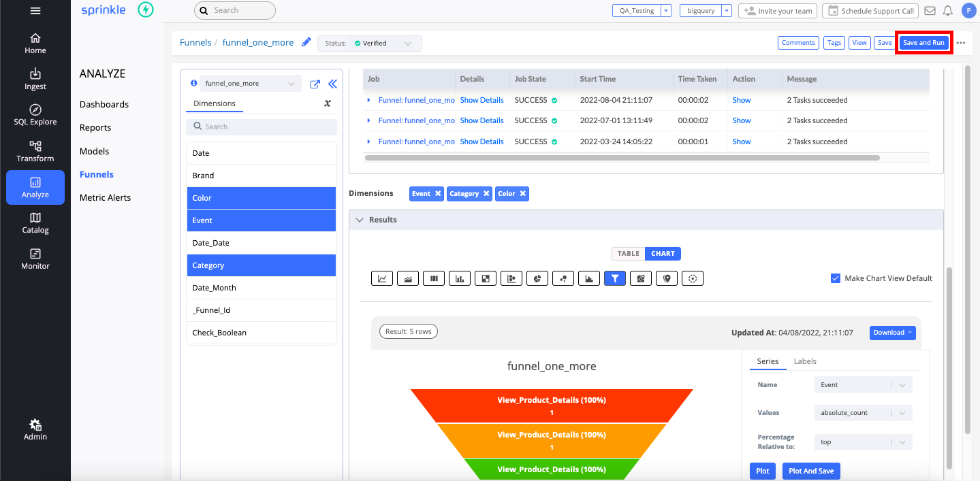
Task: Click the Save and Run button
Action: coord(923,43)
